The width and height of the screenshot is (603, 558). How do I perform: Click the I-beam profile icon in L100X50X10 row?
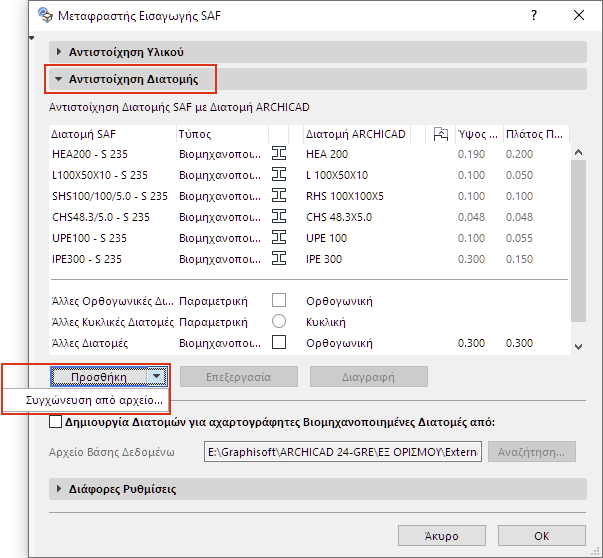[x=279, y=175]
